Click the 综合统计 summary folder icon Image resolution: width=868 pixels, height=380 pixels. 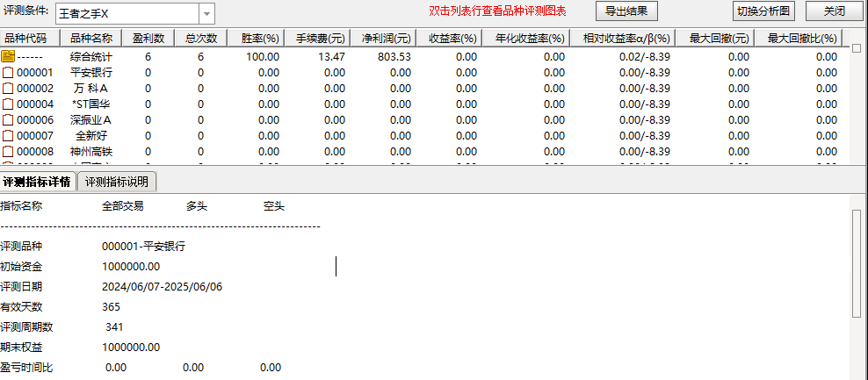click(9, 56)
